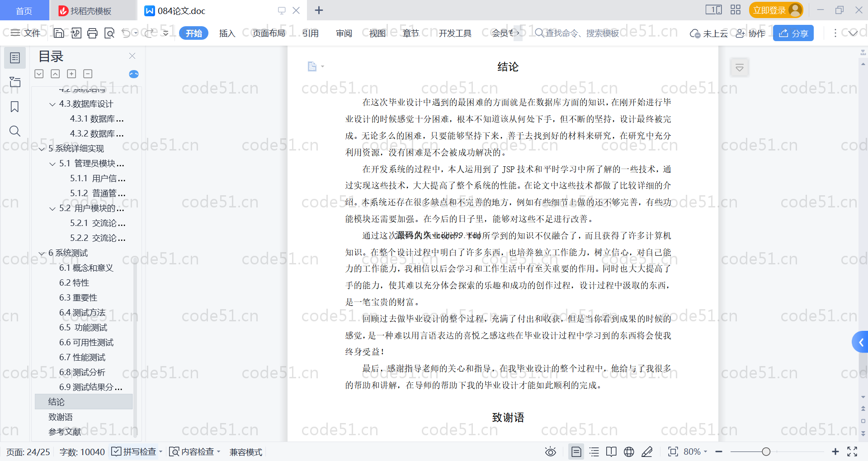Click the export to PDF icon

click(76, 33)
